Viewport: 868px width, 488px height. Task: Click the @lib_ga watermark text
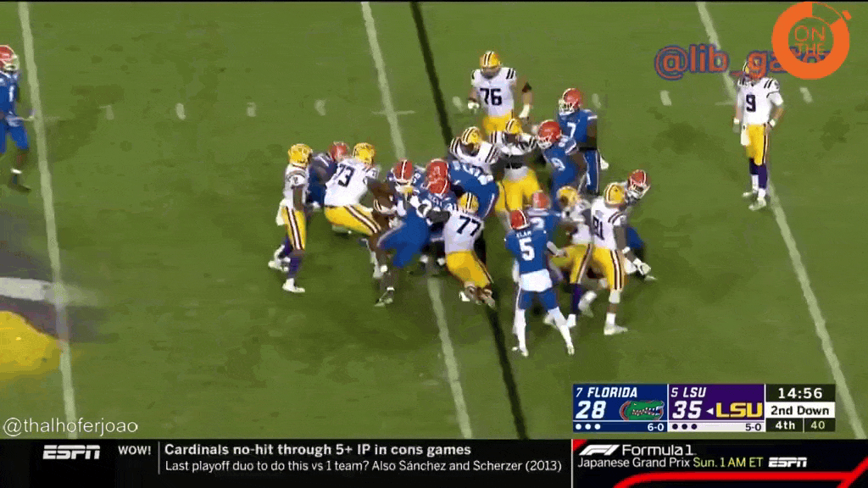click(x=710, y=61)
